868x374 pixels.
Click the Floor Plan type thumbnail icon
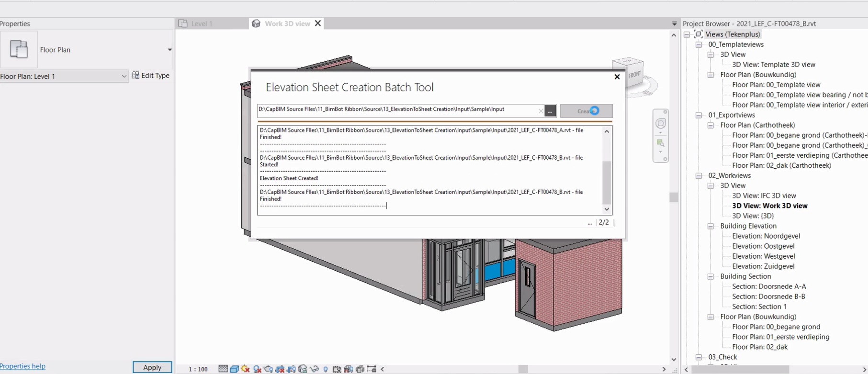click(x=19, y=49)
